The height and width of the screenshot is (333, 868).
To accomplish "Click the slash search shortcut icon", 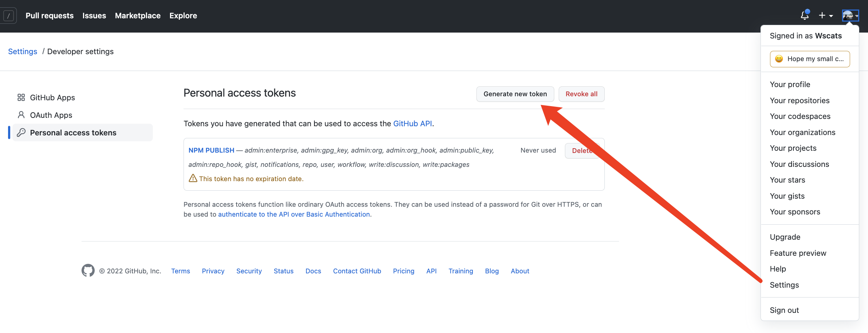I will [x=8, y=16].
